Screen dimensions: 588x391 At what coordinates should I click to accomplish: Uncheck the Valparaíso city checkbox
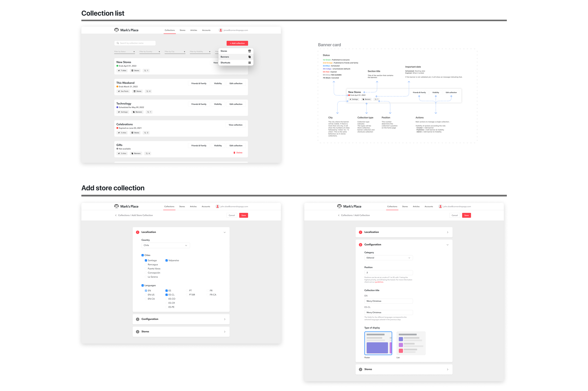click(x=167, y=260)
